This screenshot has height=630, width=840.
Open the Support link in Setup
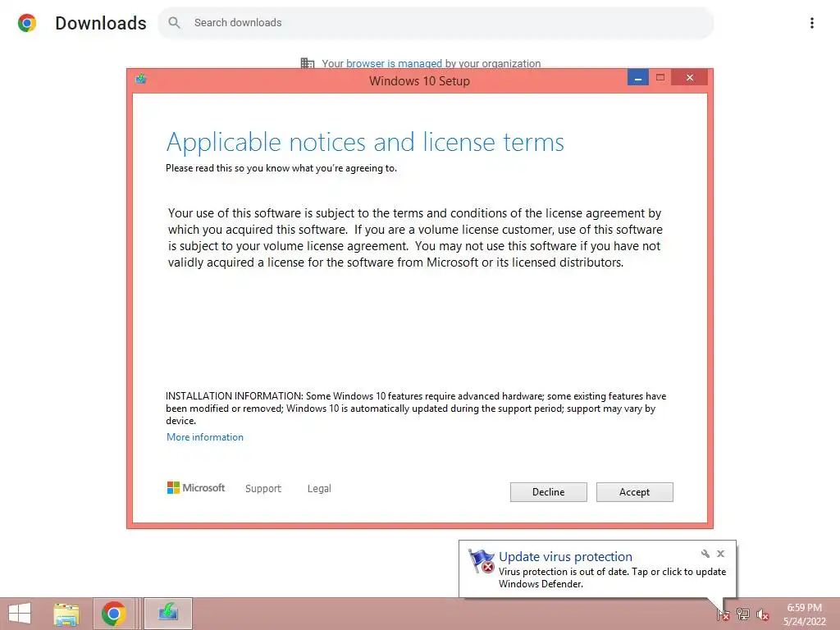pyautogui.click(x=263, y=489)
